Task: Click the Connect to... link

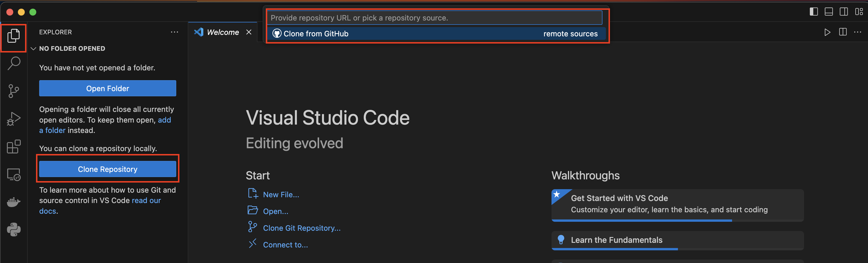Action: tap(285, 245)
